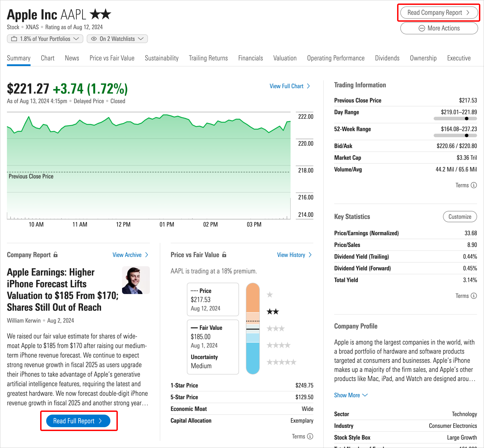Click the Day Range slider marker
484x448 pixels.
click(x=467, y=119)
